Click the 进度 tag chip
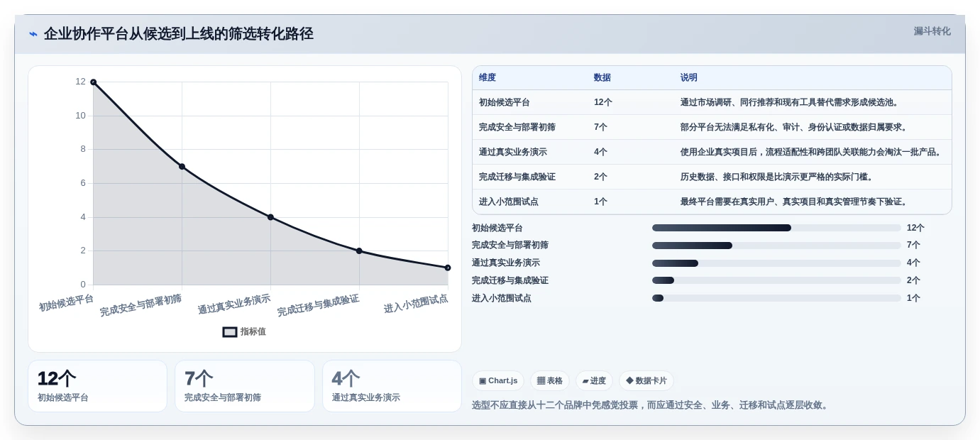 594,380
